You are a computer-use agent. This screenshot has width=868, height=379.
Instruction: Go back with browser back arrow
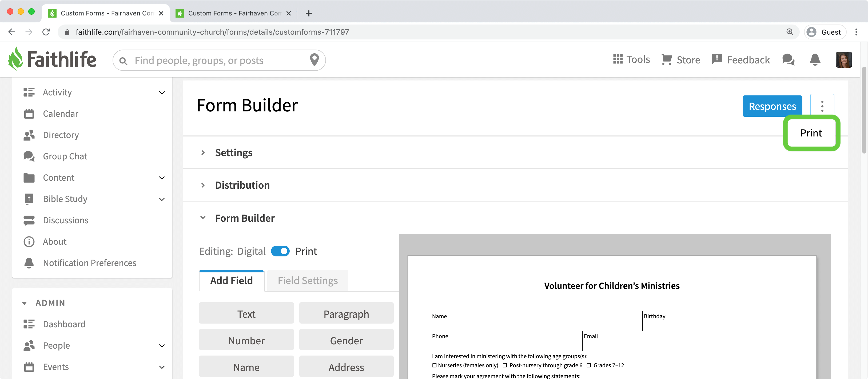point(12,32)
